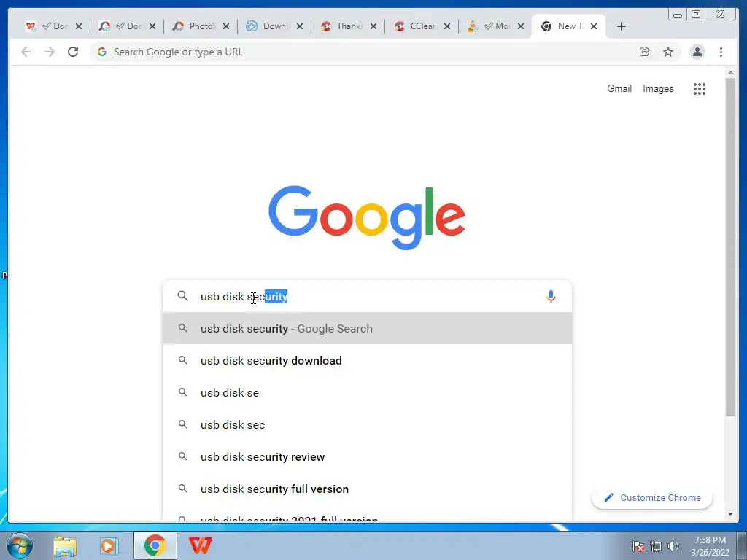Click the voice search microphone icon
This screenshot has height=560, width=747.
pos(551,296)
